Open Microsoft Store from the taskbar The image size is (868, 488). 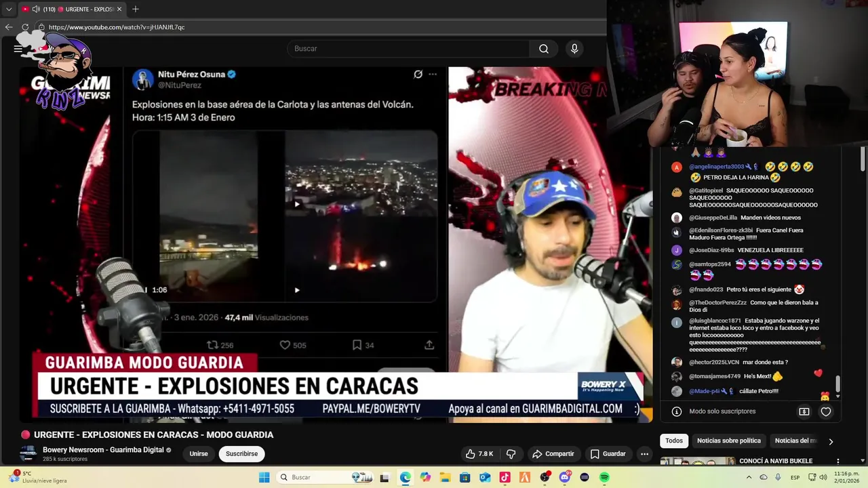(465, 477)
